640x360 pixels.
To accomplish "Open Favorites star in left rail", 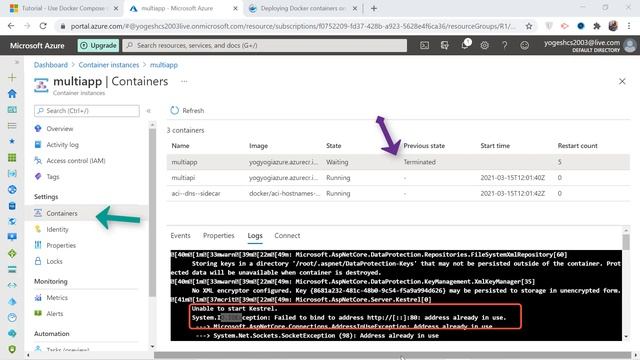I will coord(12,141).
